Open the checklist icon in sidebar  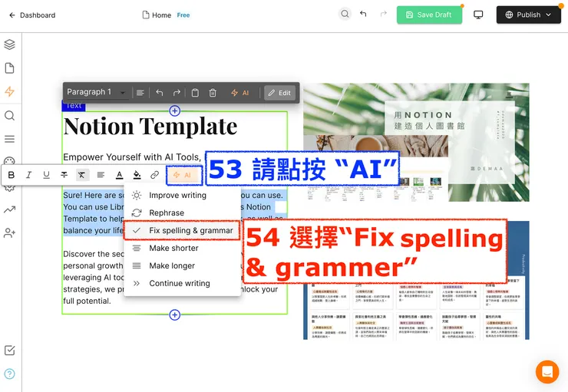(x=10, y=350)
